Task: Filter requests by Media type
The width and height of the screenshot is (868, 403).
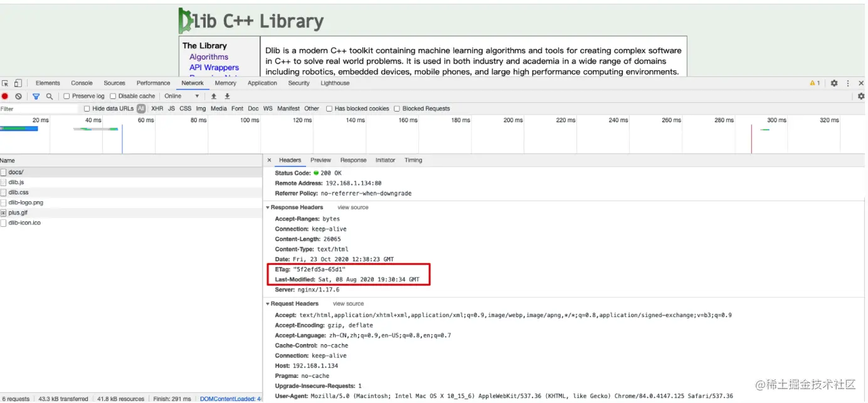Action: point(218,109)
